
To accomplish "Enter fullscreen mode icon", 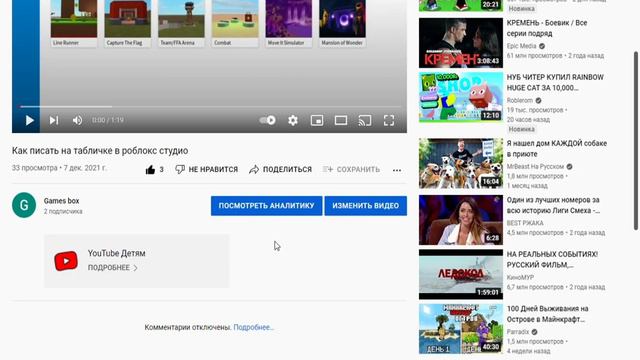I will [389, 120].
